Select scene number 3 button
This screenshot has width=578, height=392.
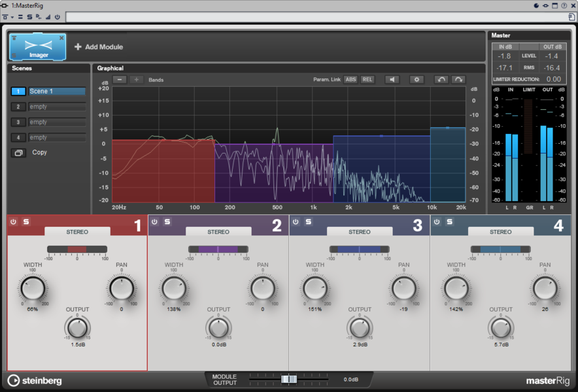(18, 122)
